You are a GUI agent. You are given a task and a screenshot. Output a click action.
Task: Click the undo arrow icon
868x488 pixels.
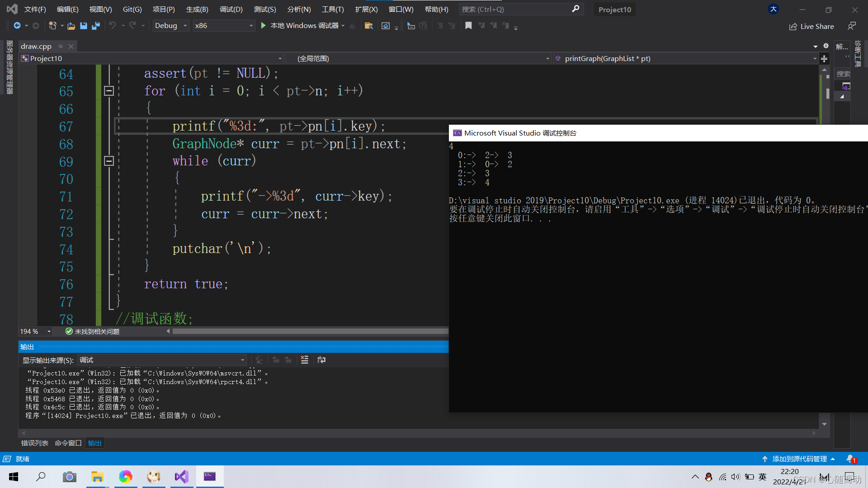113,26
